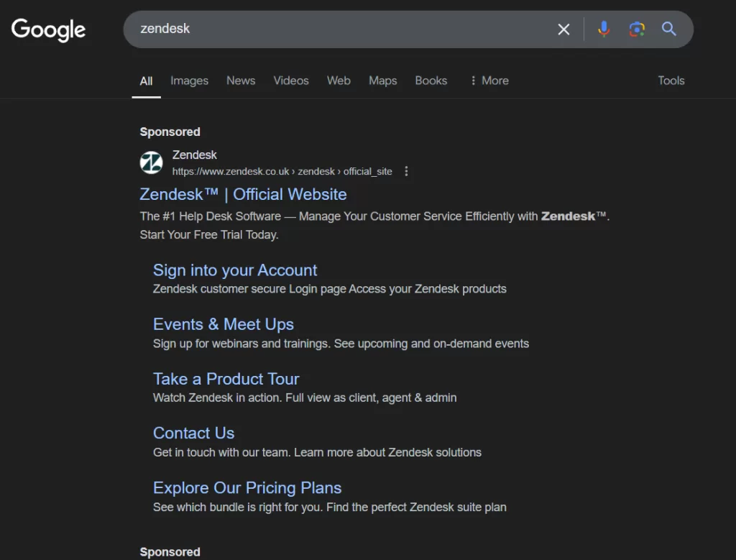Open the Contact Us link

[x=194, y=433]
